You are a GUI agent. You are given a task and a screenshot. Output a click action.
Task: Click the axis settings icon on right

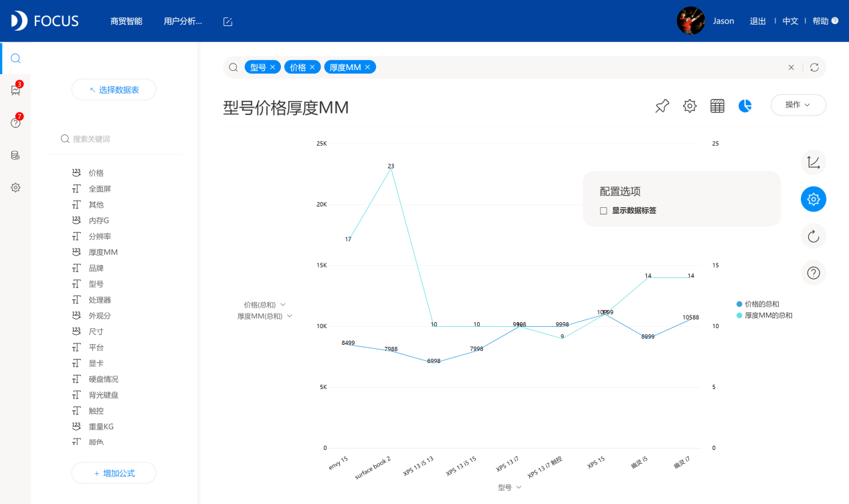[x=813, y=162]
